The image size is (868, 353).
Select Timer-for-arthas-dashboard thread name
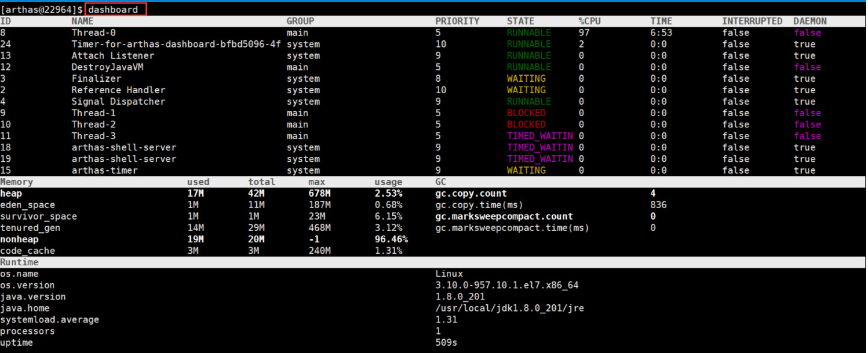pos(176,44)
